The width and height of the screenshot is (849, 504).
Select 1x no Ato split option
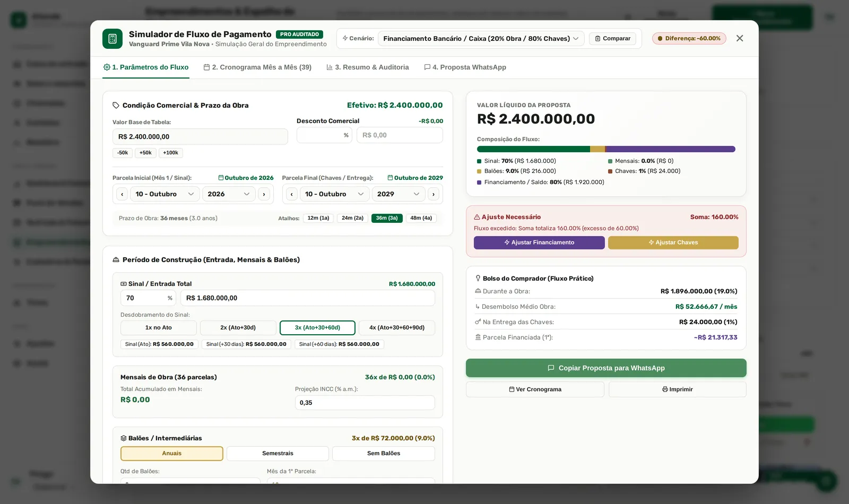pos(159,328)
